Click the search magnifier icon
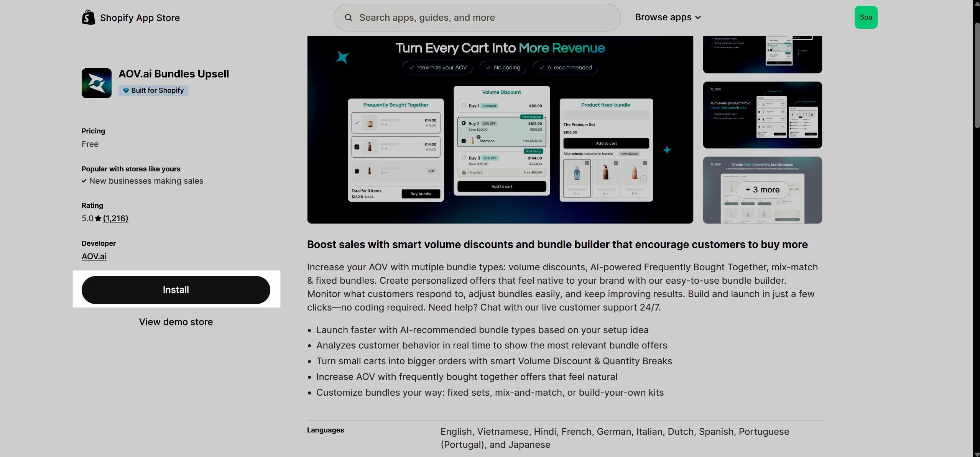The width and height of the screenshot is (980, 457). 348,18
